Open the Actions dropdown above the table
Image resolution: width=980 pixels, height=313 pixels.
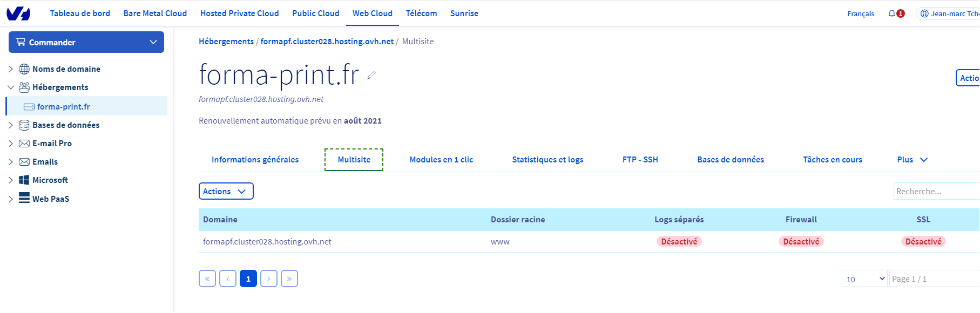[226, 192]
